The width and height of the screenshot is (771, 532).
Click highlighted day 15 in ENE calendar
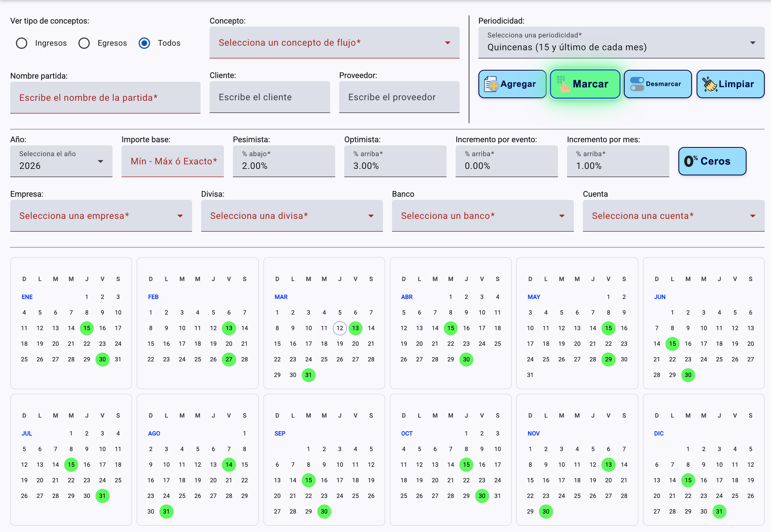[87, 328]
